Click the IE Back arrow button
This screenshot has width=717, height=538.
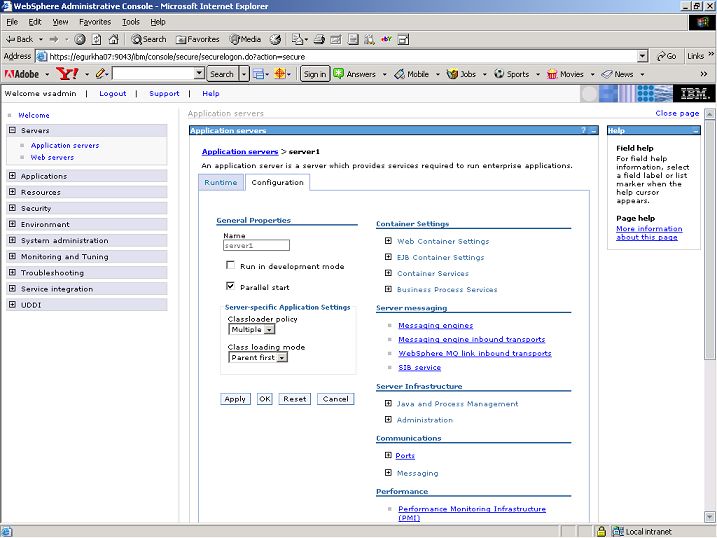coord(19,39)
